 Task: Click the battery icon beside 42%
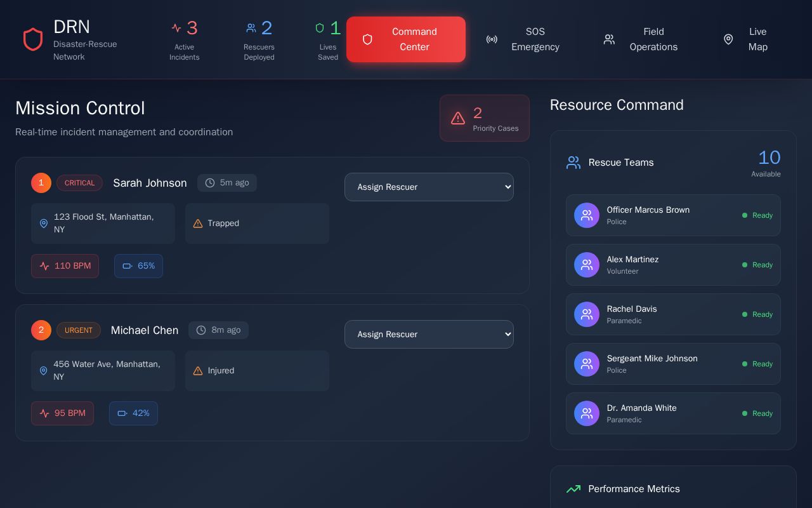coord(122,413)
